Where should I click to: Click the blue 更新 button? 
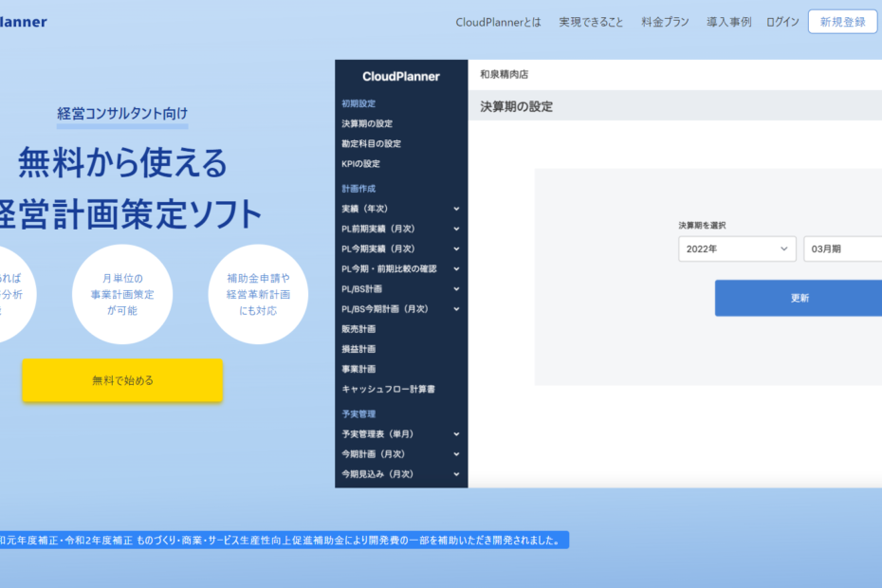pos(799,298)
